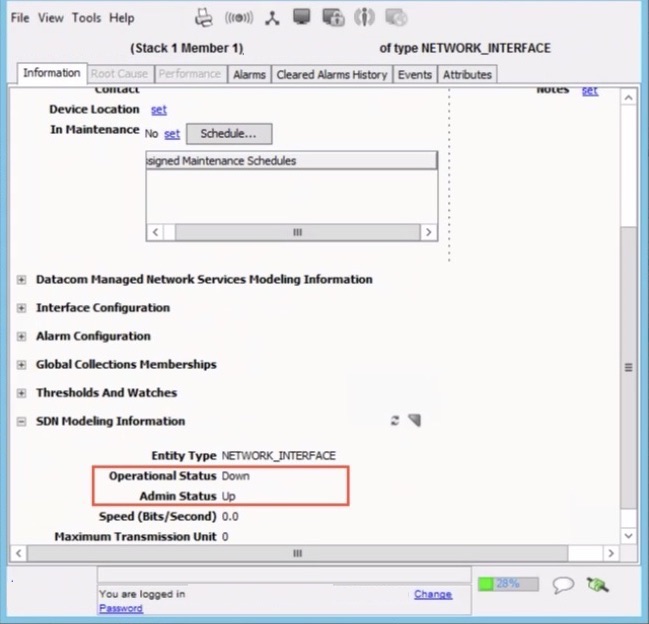Image resolution: width=649 pixels, height=624 pixels.
Task: Click the detach icon beside SDN Modeling Information
Action: coord(414,420)
